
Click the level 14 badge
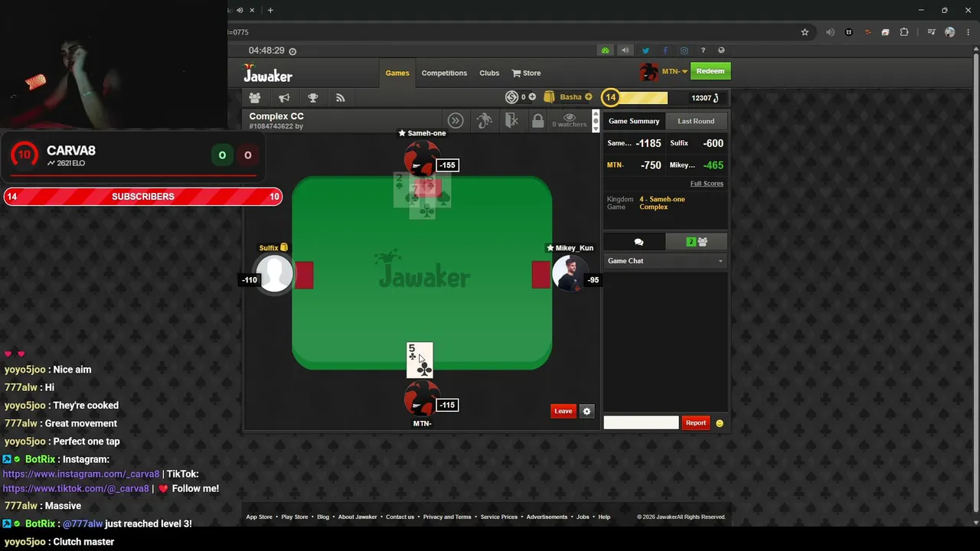point(610,97)
